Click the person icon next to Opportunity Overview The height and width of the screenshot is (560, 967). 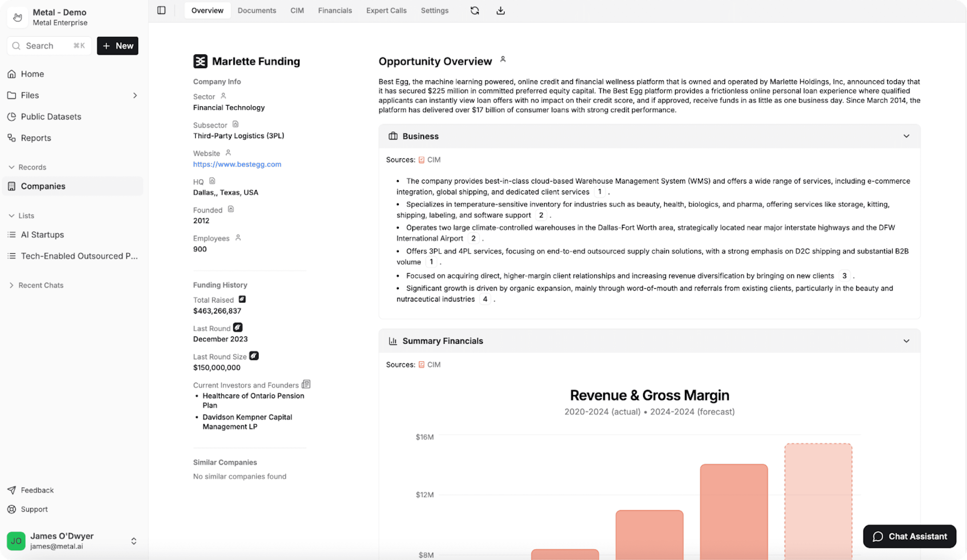[x=503, y=59]
